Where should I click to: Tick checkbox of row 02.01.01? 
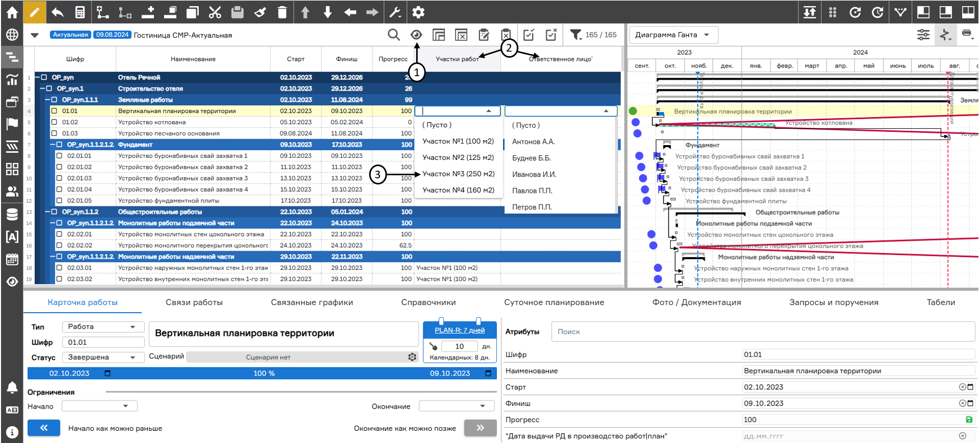click(x=59, y=156)
